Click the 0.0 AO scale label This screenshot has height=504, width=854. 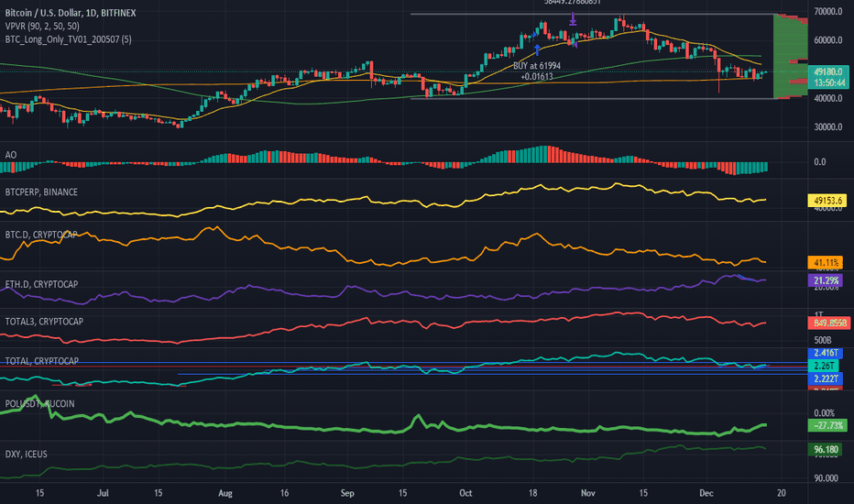click(820, 162)
